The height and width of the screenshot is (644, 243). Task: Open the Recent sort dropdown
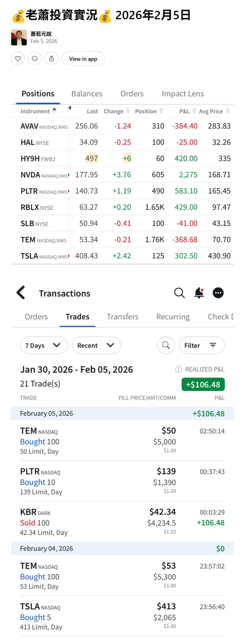[97, 345]
